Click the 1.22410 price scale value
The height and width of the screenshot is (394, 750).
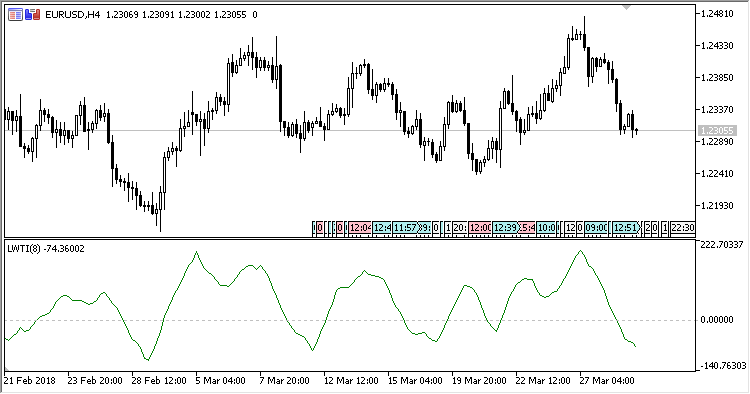(x=717, y=174)
